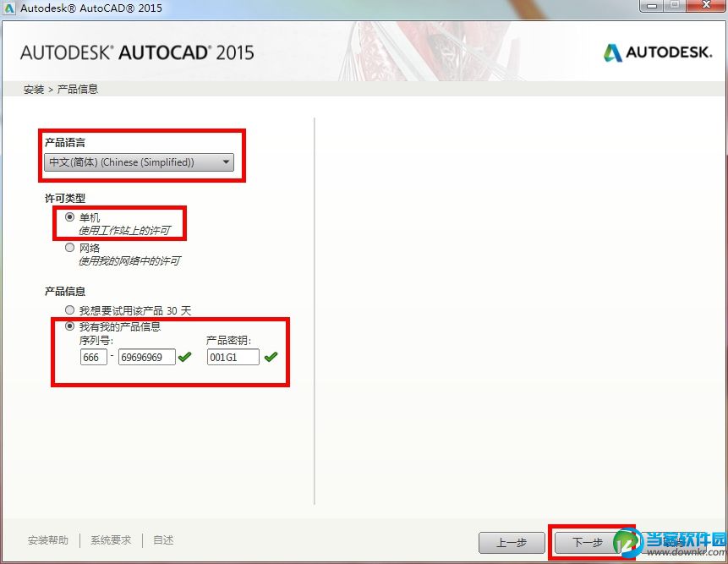Click the 使用工作站上的许可 description text
This screenshot has height=564, width=728.
click(x=124, y=230)
